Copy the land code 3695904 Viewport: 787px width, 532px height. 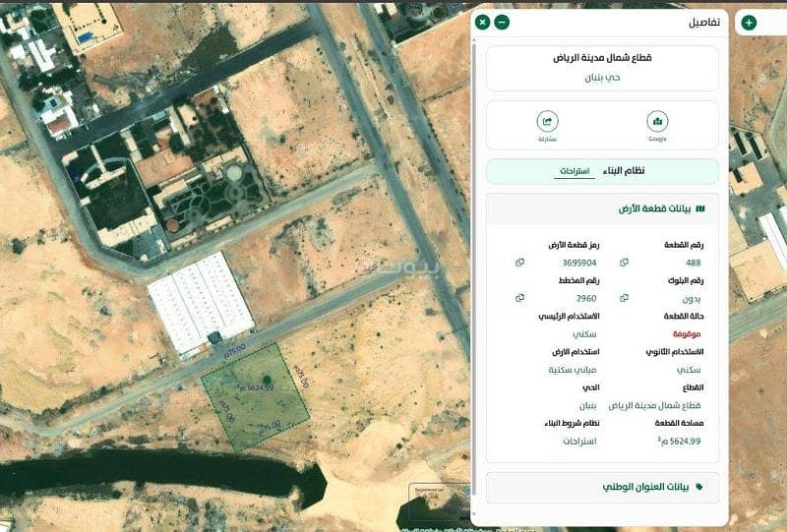pos(520,263)
